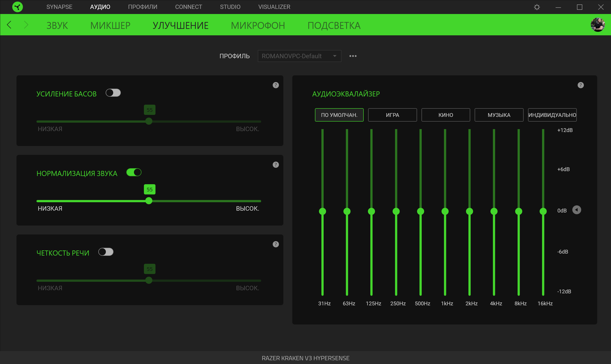Screen dimensions: 611x364
Task: Switch to the МИКРОФОН tab
Action: click(258, 26)
